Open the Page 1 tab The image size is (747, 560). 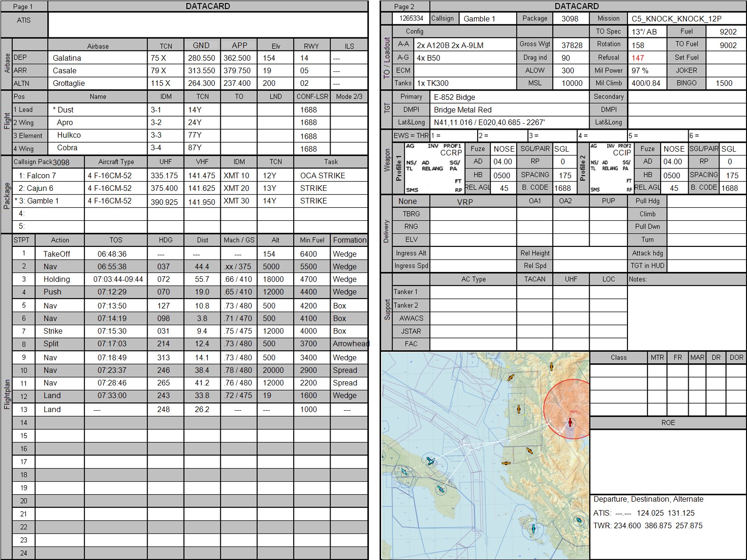pos(23,7)
